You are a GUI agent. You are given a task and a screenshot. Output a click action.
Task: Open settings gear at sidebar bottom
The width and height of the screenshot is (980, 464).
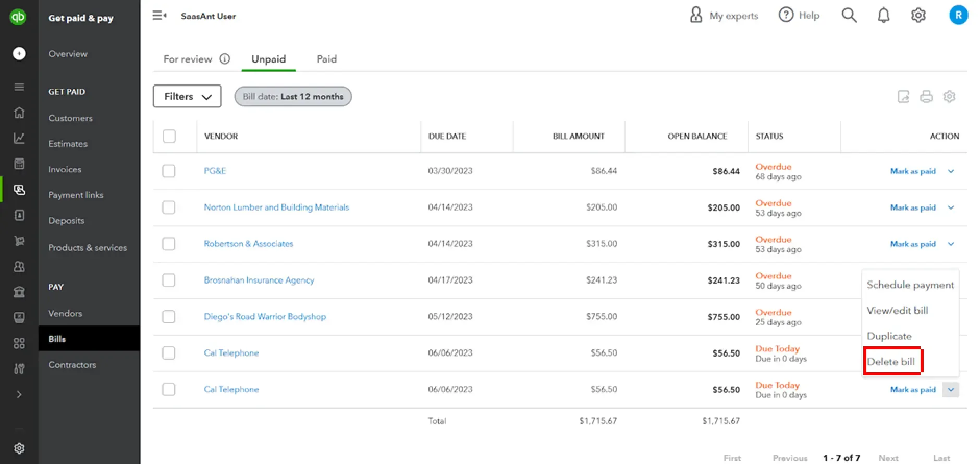pyautogui.click(x=19, y=448)
